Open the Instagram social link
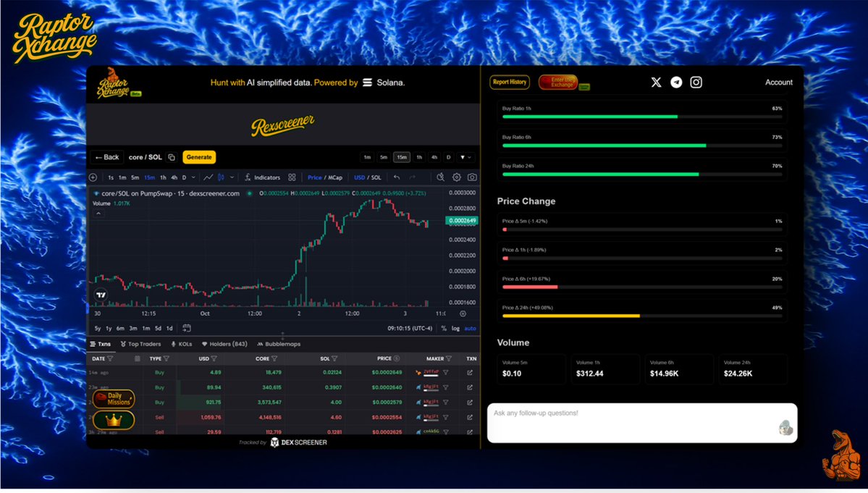This screenshot has width=868, height=493. click(696, 82)
